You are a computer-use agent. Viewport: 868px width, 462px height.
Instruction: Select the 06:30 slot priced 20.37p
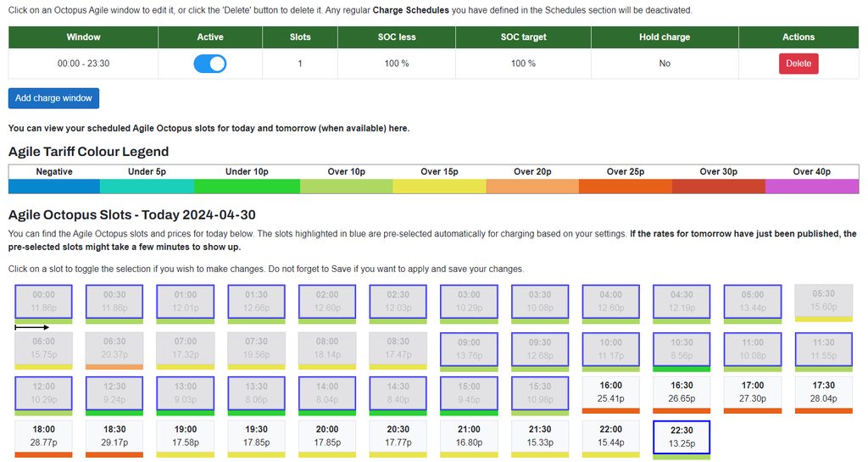(114, 348)
